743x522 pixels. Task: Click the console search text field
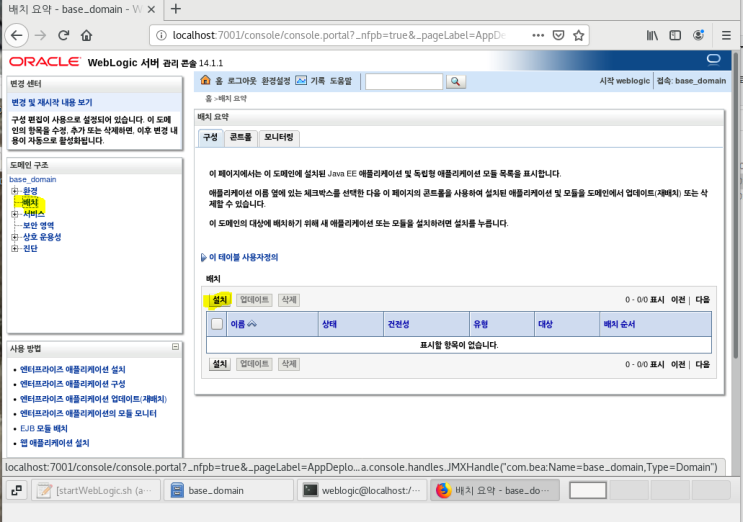[404, 81]
